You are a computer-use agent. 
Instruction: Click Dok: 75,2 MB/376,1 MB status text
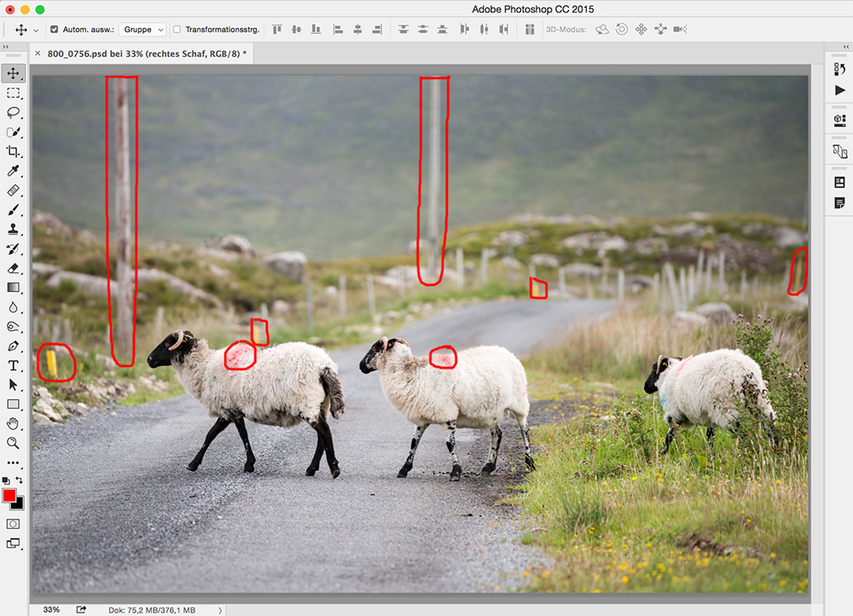pos(152,611)
